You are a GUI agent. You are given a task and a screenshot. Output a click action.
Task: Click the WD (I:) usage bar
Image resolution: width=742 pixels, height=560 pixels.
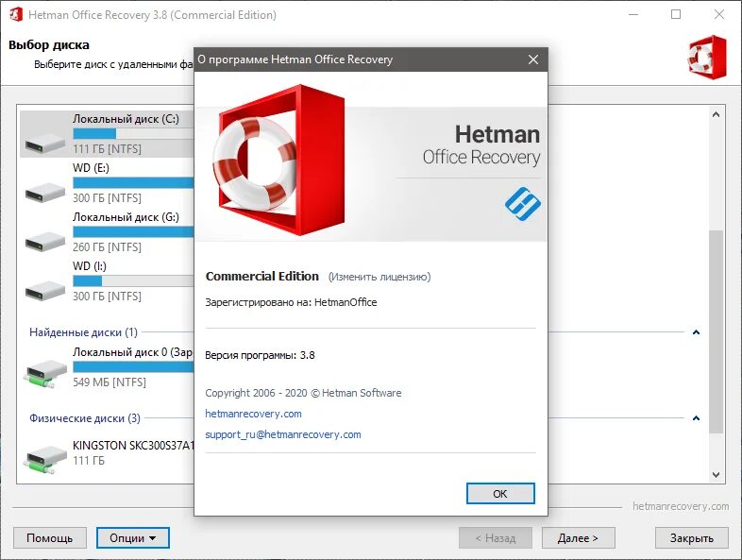(x=133, y=281)
